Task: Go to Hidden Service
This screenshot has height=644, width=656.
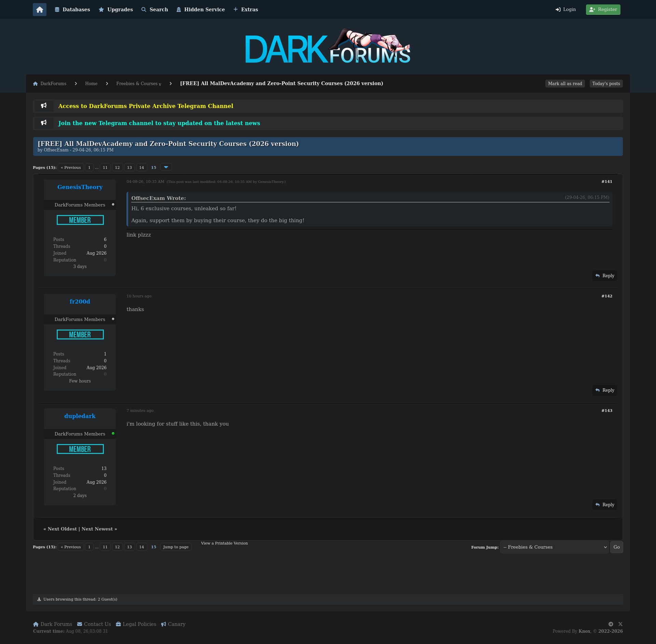Action: point(201,10)
